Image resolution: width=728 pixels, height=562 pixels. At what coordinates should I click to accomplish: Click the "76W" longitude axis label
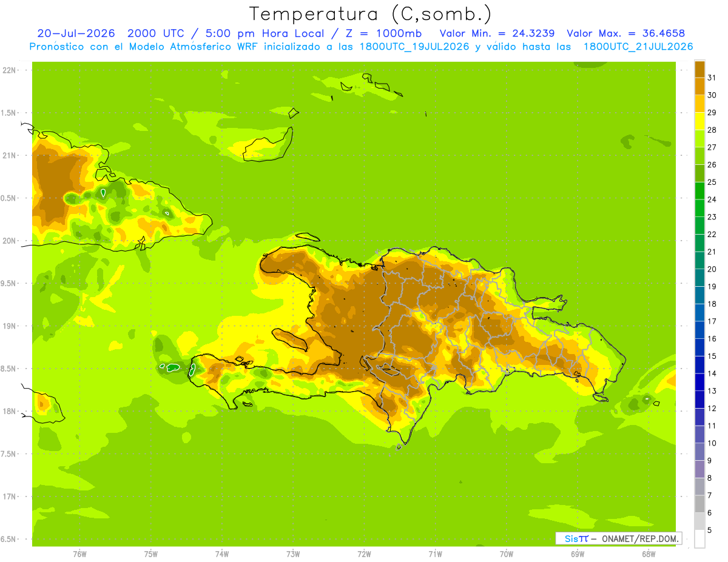[79, 554]
